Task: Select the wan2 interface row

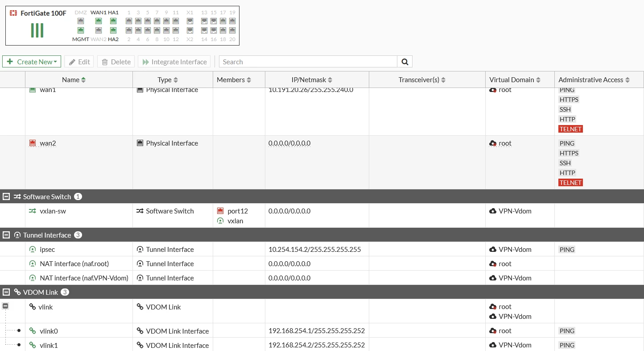Action: (322, 163)
